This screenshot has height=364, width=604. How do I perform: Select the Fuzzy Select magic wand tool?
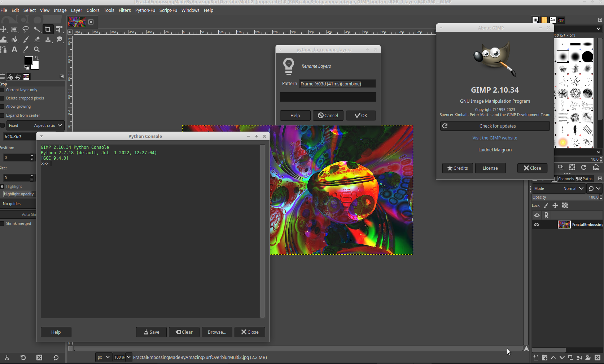pyautogui.click(x=37, y=30)
